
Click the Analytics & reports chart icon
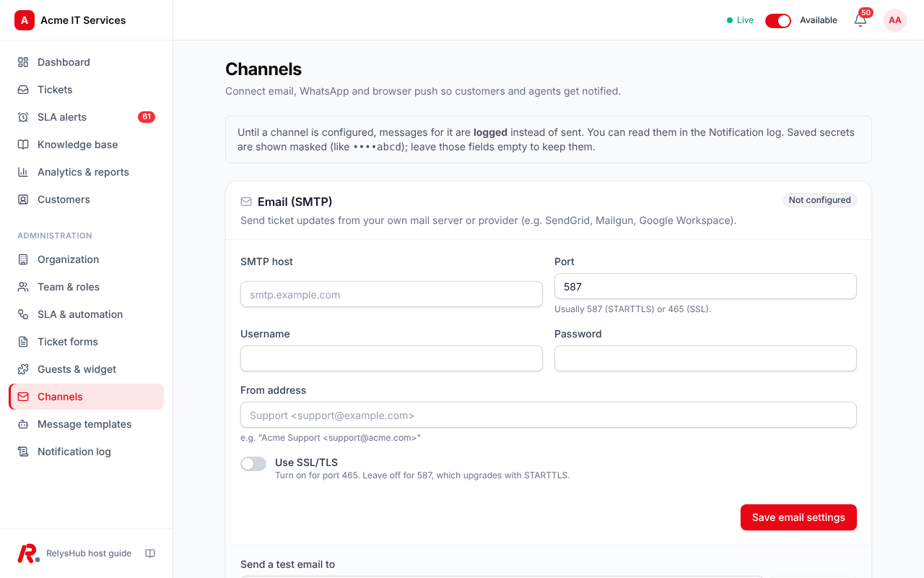coord(23,172)
